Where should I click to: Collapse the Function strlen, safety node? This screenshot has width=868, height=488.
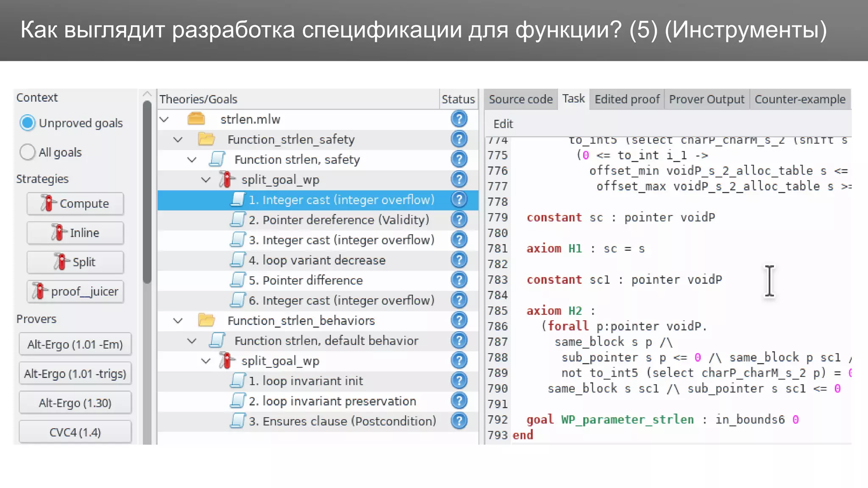[192, 160]
